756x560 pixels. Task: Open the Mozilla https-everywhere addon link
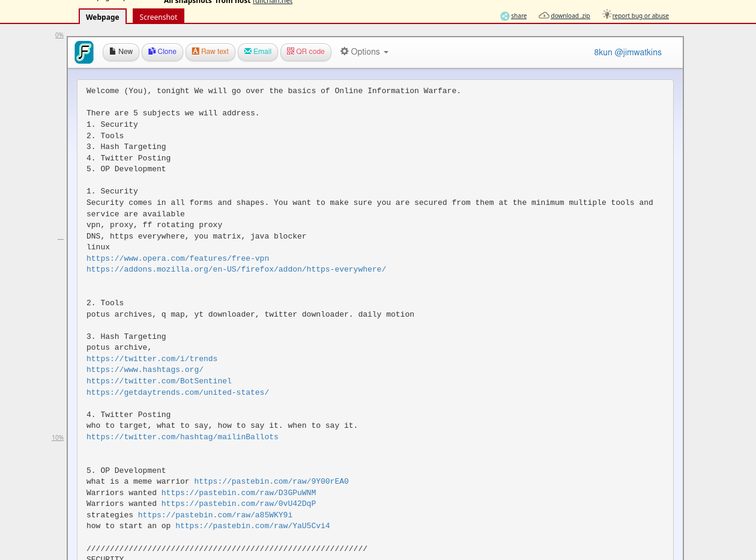tap(236, 270)
